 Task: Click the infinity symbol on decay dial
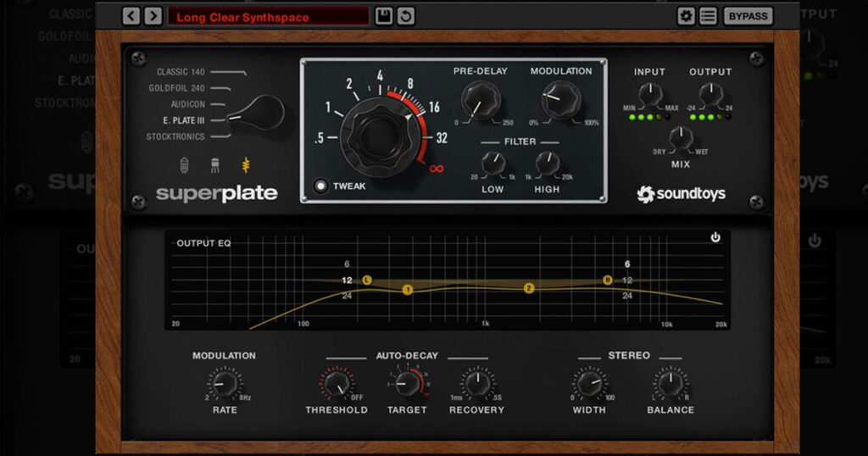[437, 169]
